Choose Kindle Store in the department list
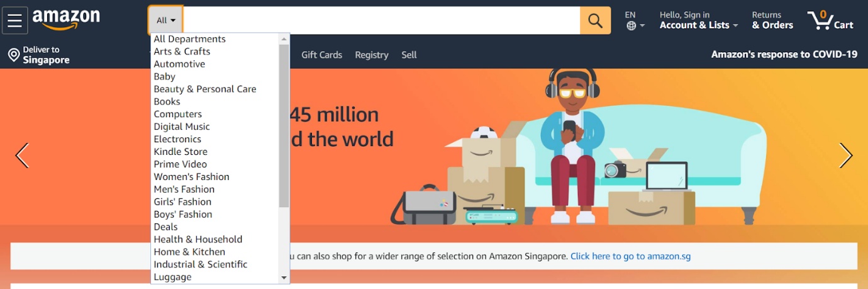 (181, 152)
